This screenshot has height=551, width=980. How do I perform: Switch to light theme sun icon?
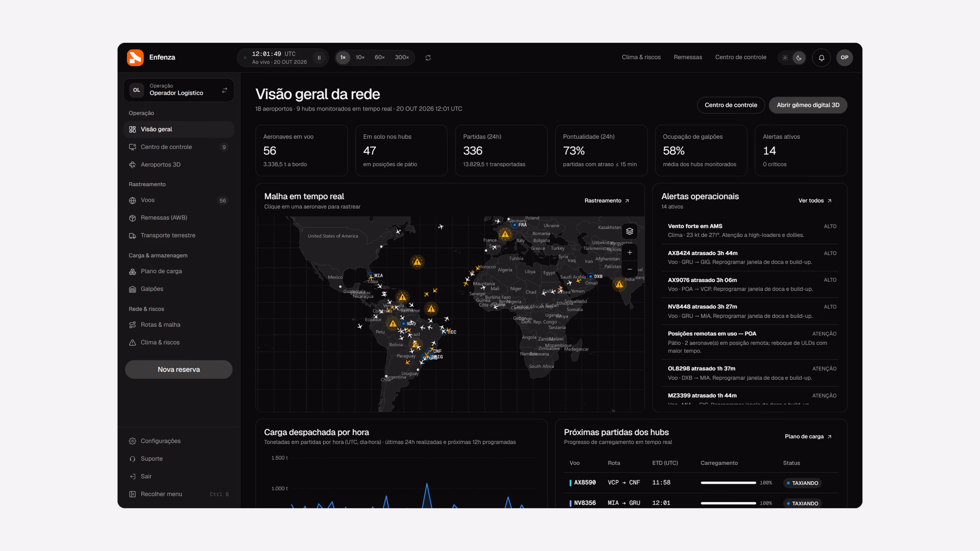pyautogui.click(x=785, y=58)
